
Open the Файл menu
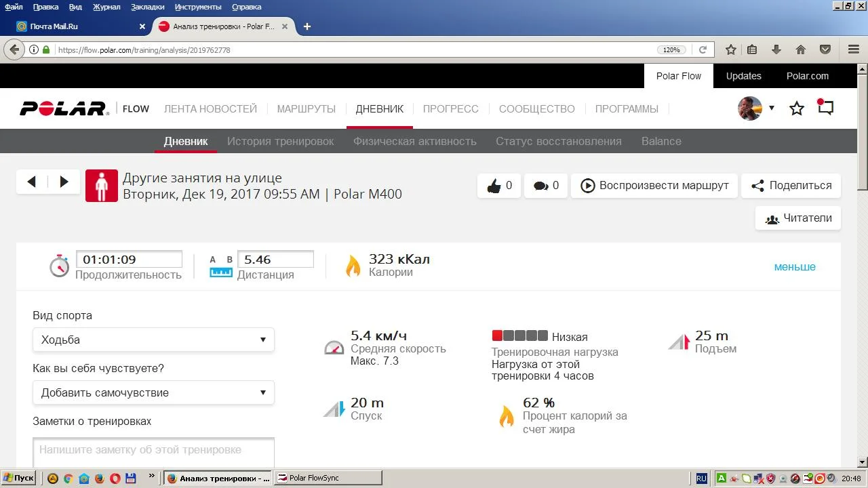[14, 7]
